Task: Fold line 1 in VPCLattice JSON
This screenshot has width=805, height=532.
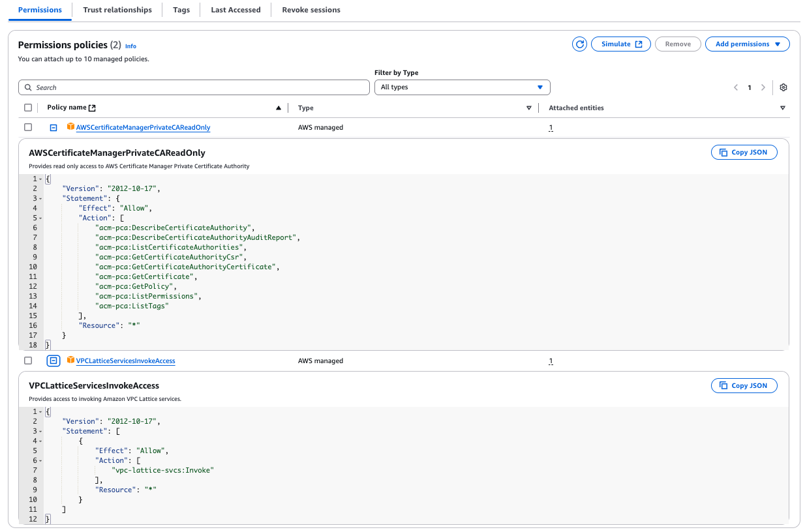Action: tap(40, 411)
